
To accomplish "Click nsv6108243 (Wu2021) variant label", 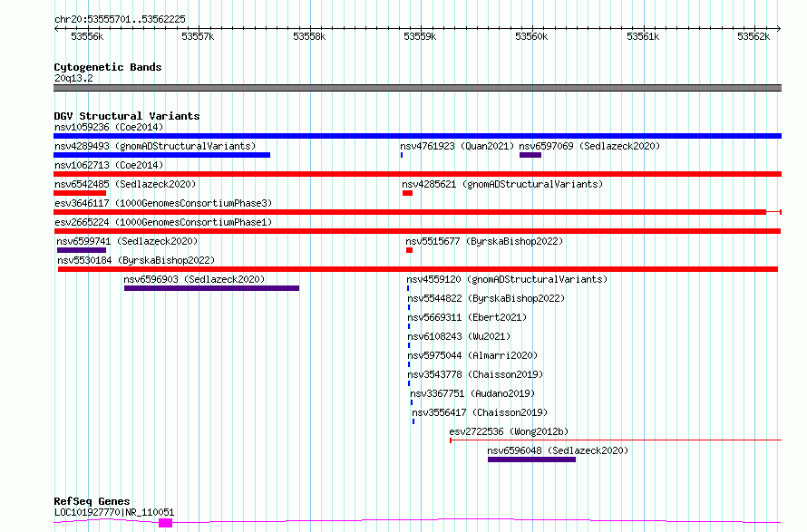I will 459,336.
